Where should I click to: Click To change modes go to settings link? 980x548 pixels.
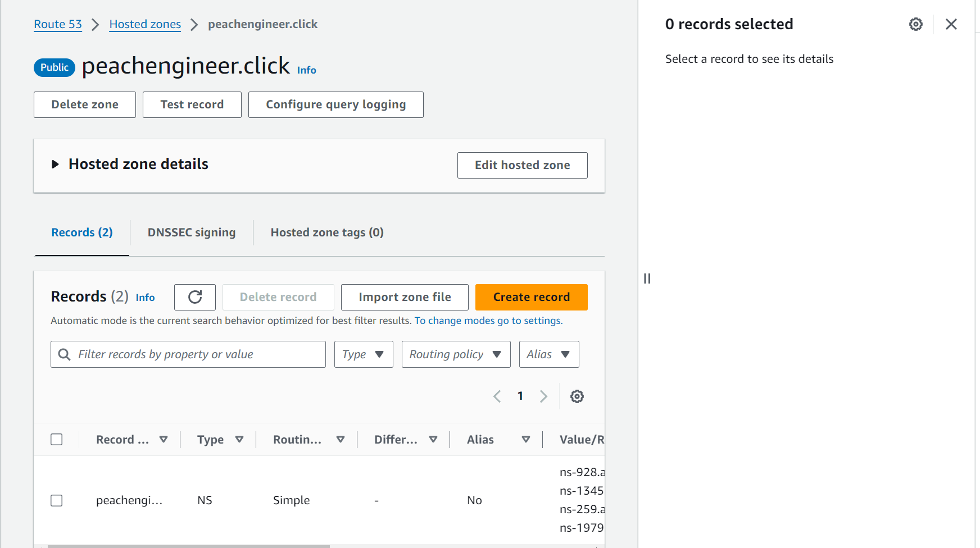click(x=488, y=321)
